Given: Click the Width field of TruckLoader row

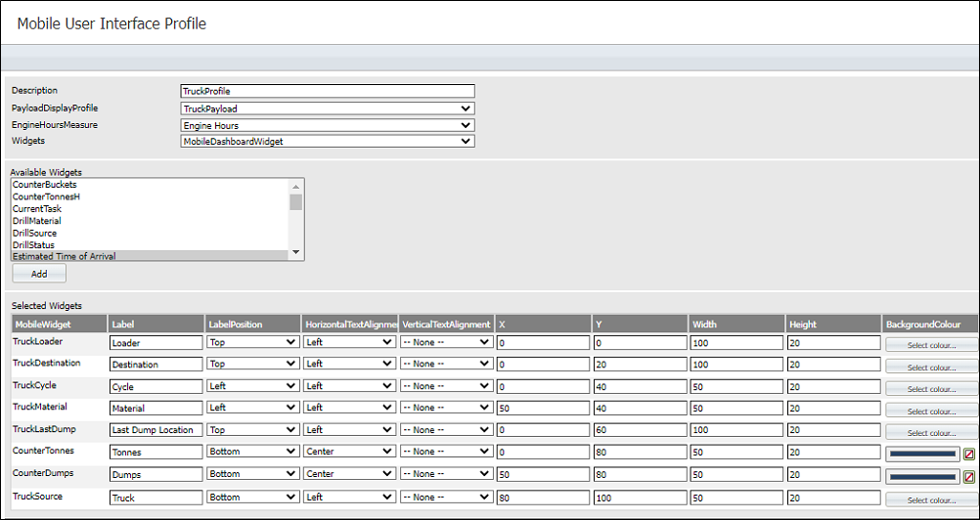Looking at the screenshot, I should coord(736,343).
